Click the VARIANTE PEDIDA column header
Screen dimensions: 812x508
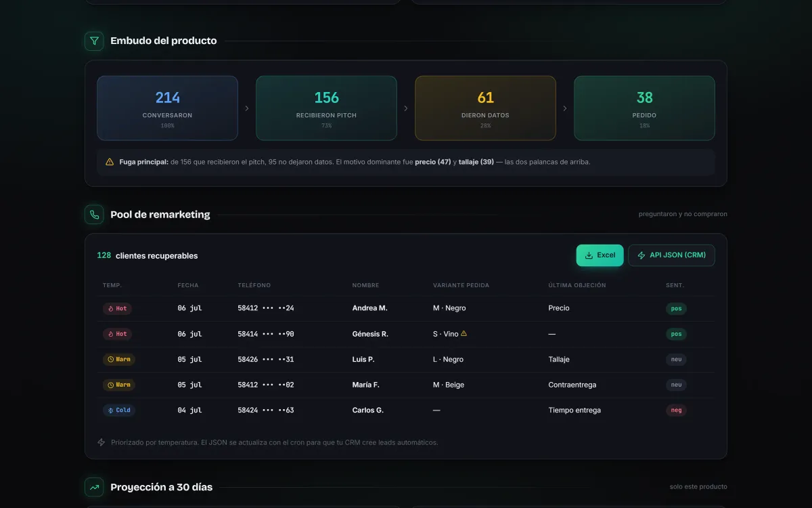pyautogui.click(x=461, y=285)
